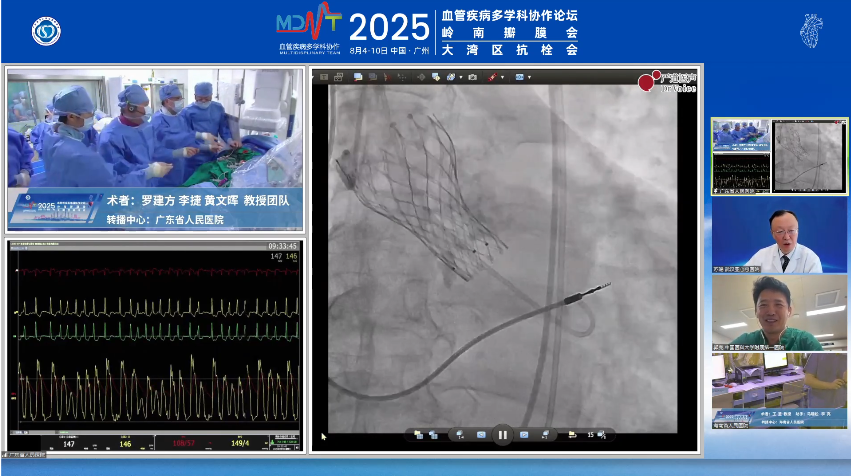Open the red measurement tool dropdown arrow
Image resolution: width=851 pixels, height=476 pixels.
(503, 77)
